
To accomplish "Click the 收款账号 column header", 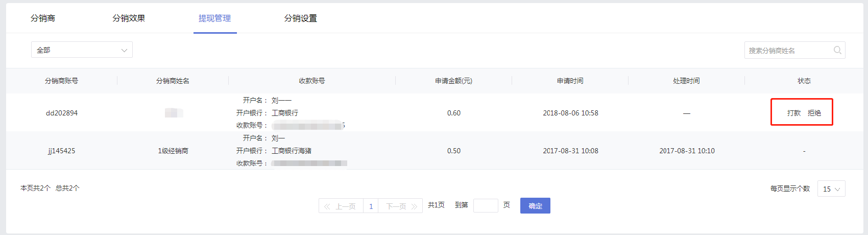I will coord(312,81).
